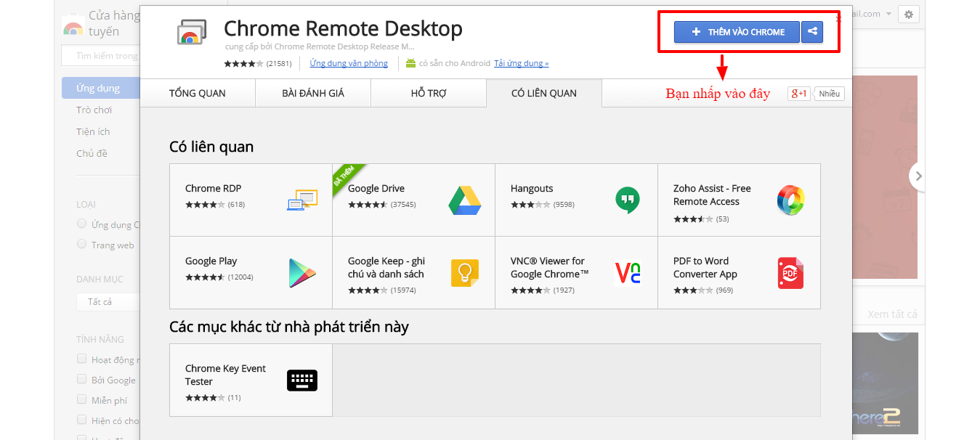Click Google Keep - ghi chú và danh sách
The width and height of the screenshot is (980, 440).
(x=386, y=267)
